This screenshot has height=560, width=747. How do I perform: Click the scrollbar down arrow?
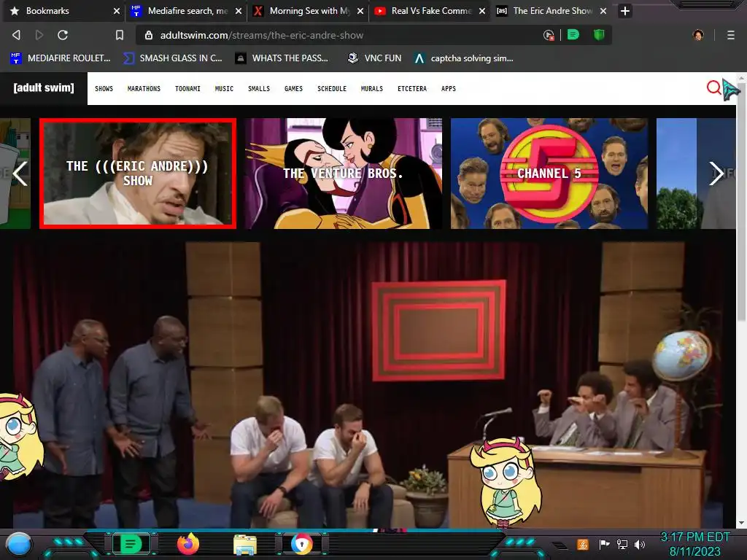[742, 523]
